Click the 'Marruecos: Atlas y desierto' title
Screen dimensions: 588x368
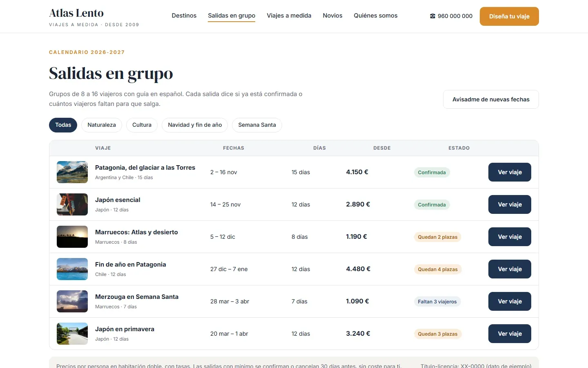click(x=136, y=232)
